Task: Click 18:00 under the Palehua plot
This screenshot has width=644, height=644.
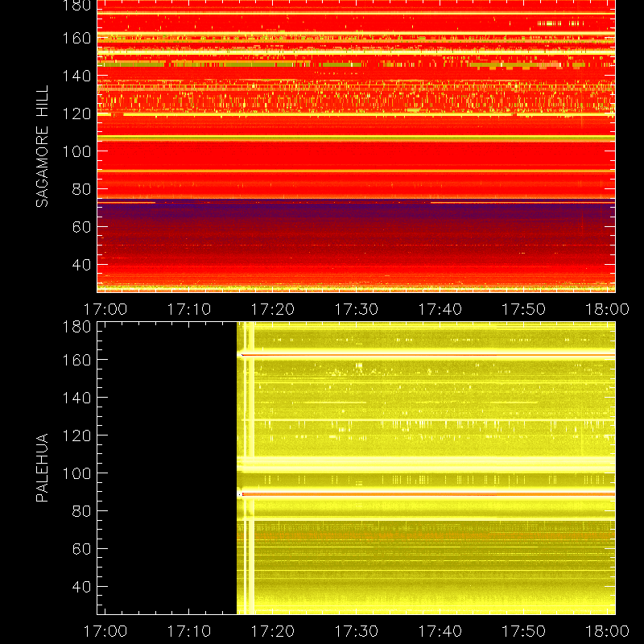Action: (x=607, y=631)
